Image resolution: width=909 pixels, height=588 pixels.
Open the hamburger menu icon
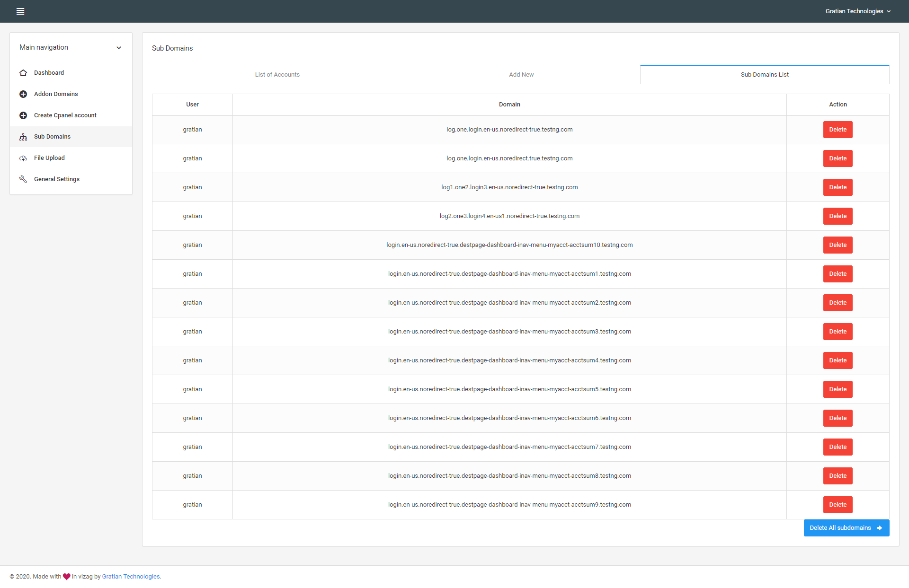point(20,11)
